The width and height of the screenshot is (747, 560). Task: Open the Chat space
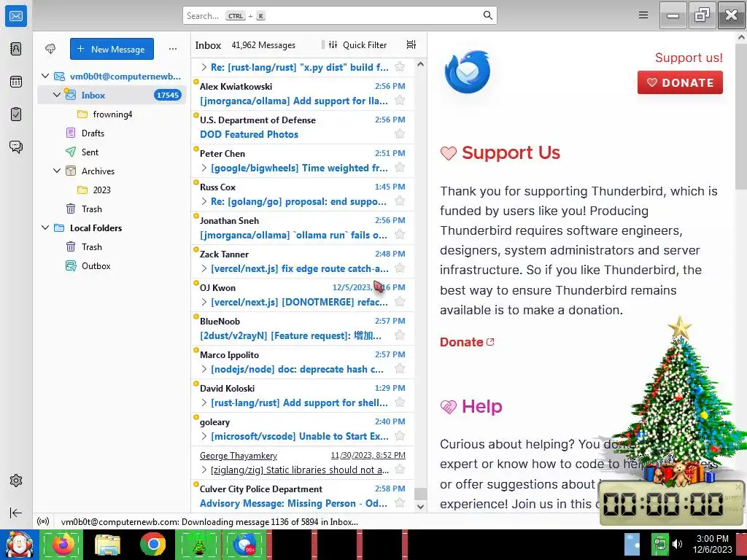[16, 147]
